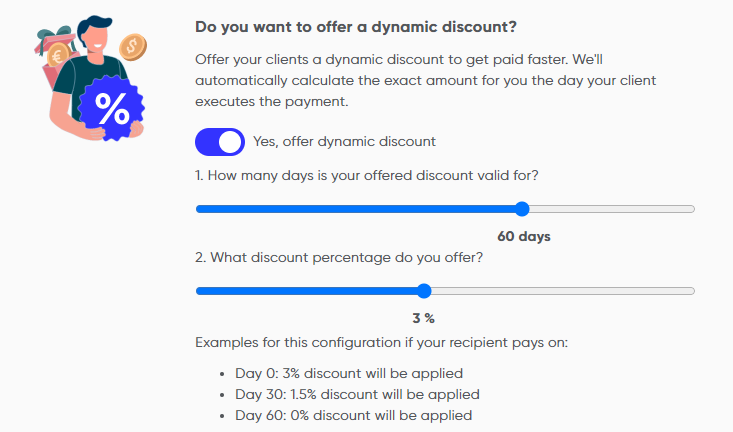Click the 'Yes, offer dynamic discount' label
733x432 pixels.
(344, 142)
